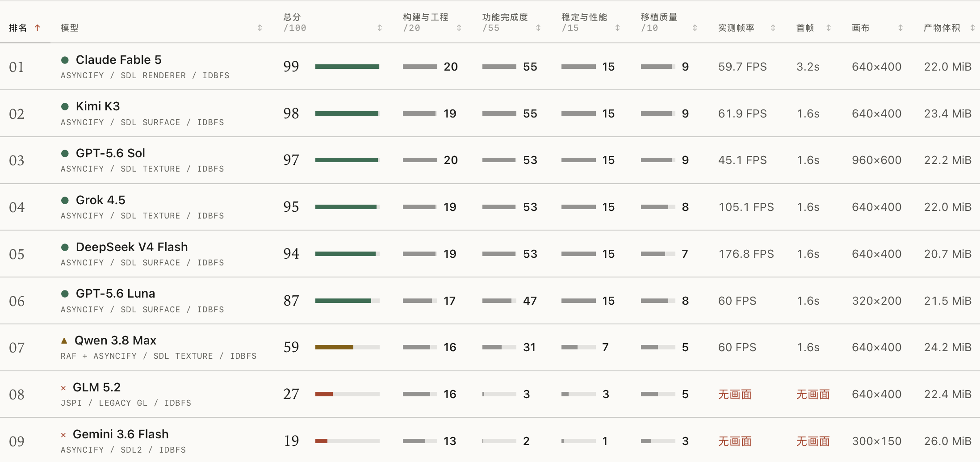This screenshot has height=462, width=980.
Task: Select the model name "Kimi K3"
Action: (98, 106)
